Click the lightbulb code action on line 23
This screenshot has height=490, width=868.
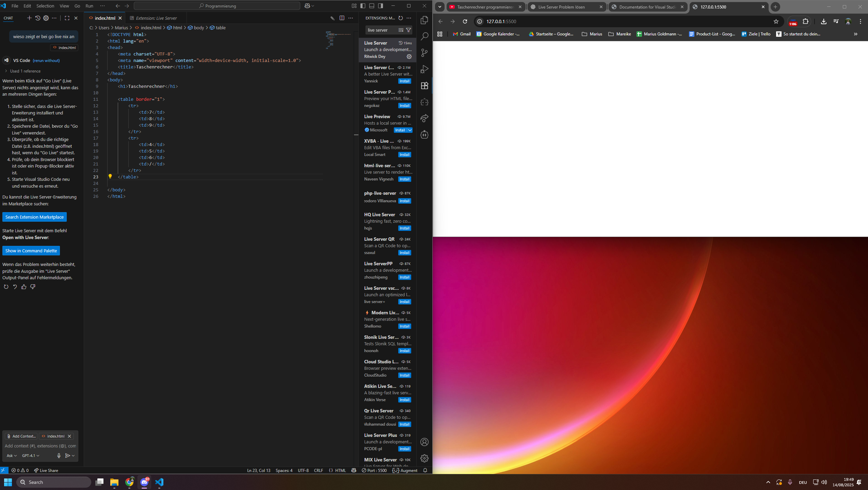(110, 176)
